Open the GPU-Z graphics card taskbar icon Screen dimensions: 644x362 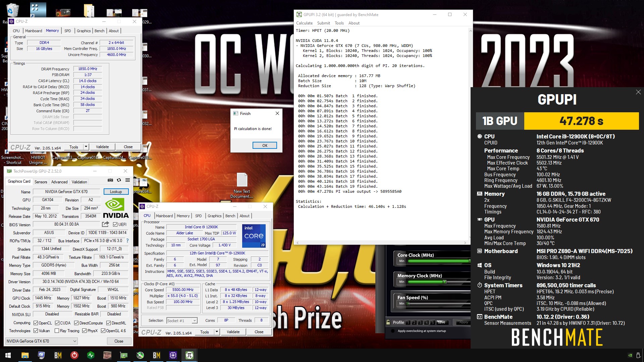124,355
